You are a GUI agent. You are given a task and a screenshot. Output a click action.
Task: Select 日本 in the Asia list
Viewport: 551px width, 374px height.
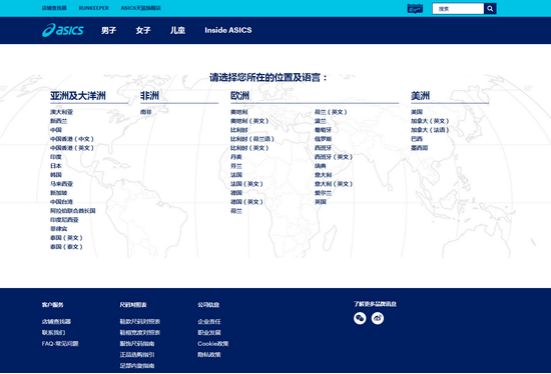coord(56,166)
